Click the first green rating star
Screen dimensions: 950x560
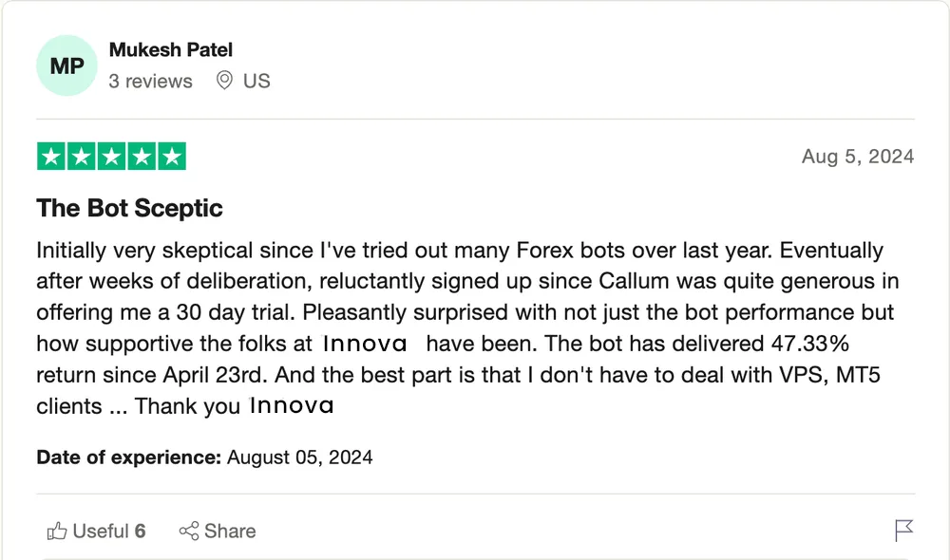(x=51, y=157)
